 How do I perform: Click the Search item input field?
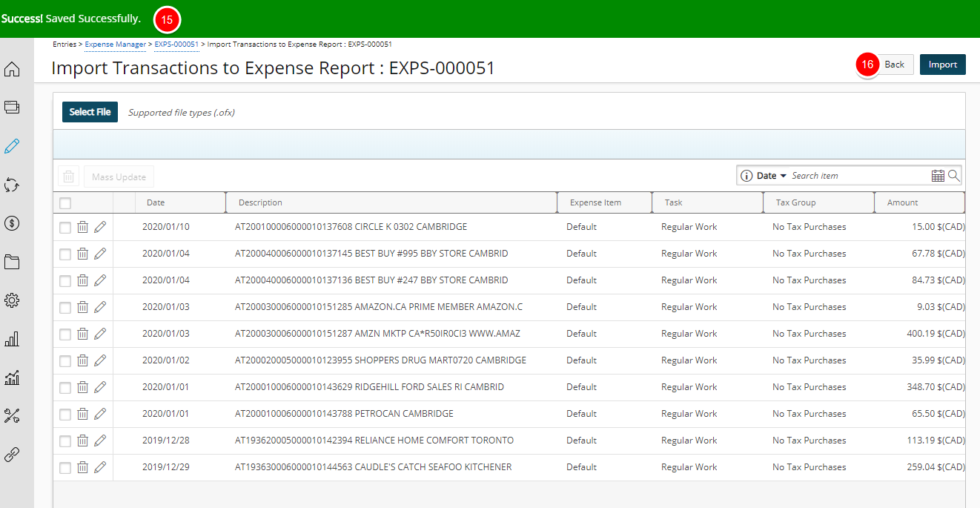[859, 176]
